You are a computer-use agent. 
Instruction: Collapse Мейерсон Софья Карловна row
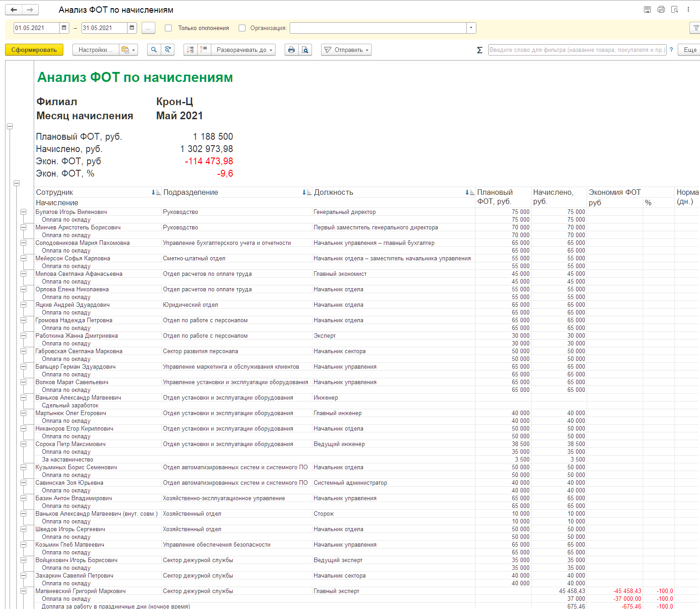pyautogui.click(x=23, y=258)
